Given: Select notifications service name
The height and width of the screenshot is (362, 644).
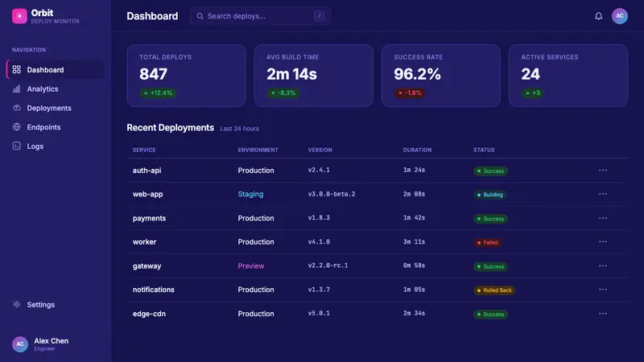Looking at the screenshot, I should pos(154,290).
